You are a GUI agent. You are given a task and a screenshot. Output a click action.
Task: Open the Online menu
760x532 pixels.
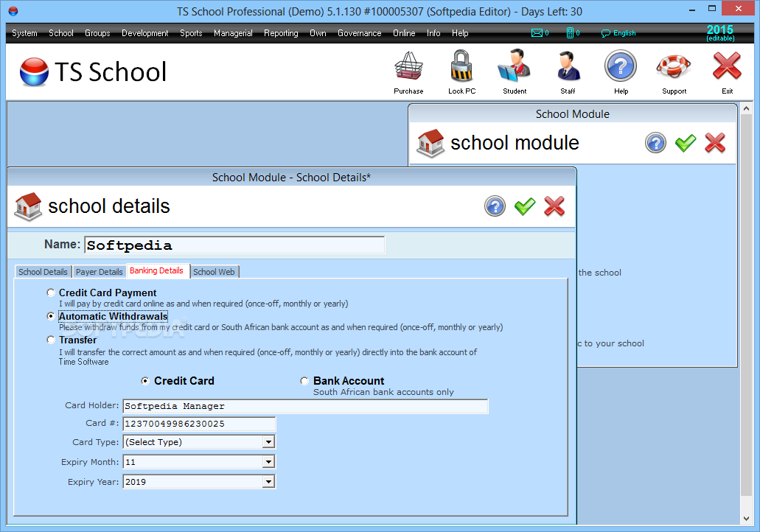point(404,33)
